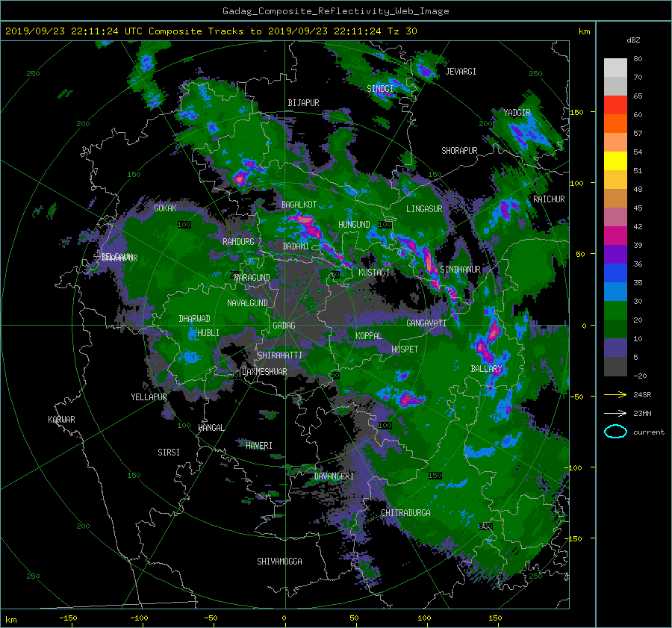The height and width of the screenshot is (628, 672).
Task: Click the km label at the bottom-left axis
Action: click(10, 620)
